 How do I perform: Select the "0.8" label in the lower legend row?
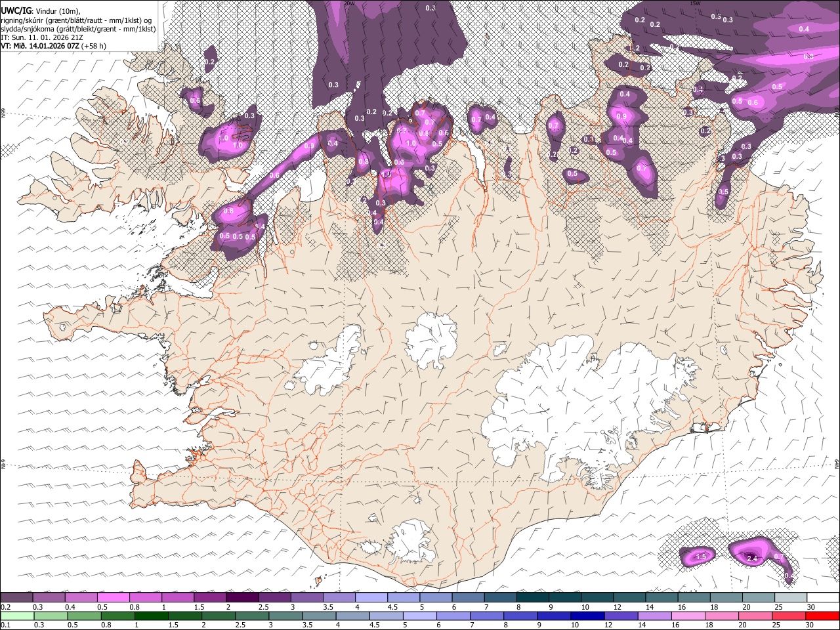point(106,625)
